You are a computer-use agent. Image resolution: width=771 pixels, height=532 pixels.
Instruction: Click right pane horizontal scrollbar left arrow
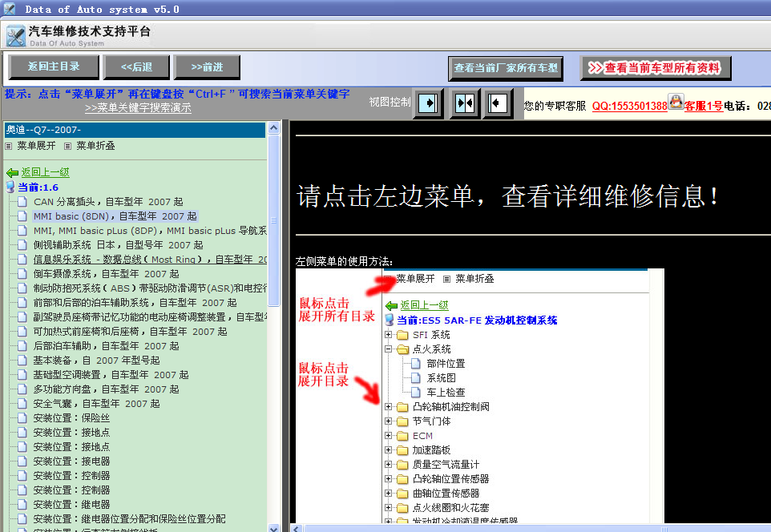[297, 529]
